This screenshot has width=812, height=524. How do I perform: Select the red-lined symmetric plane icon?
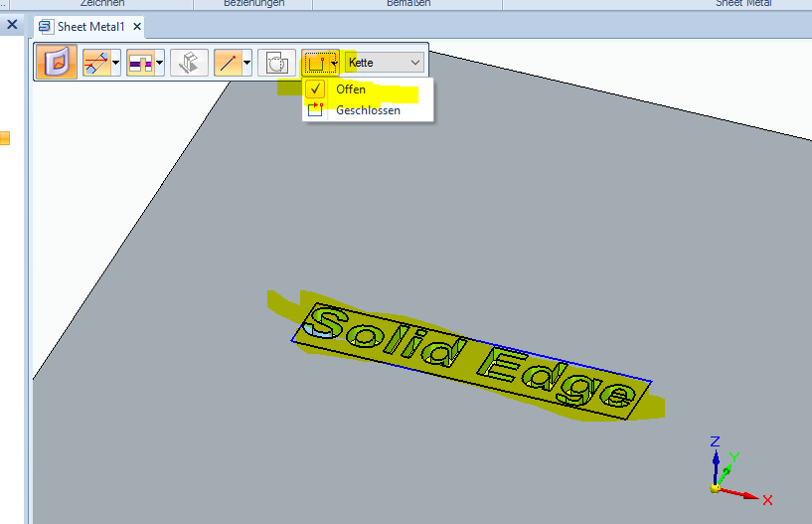pos(96,63)
